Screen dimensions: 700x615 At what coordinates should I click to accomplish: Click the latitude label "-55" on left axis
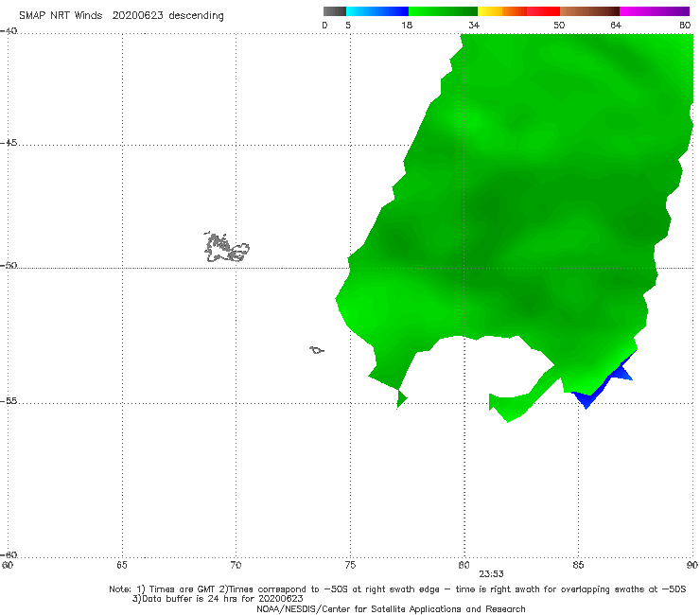point(9,400)
